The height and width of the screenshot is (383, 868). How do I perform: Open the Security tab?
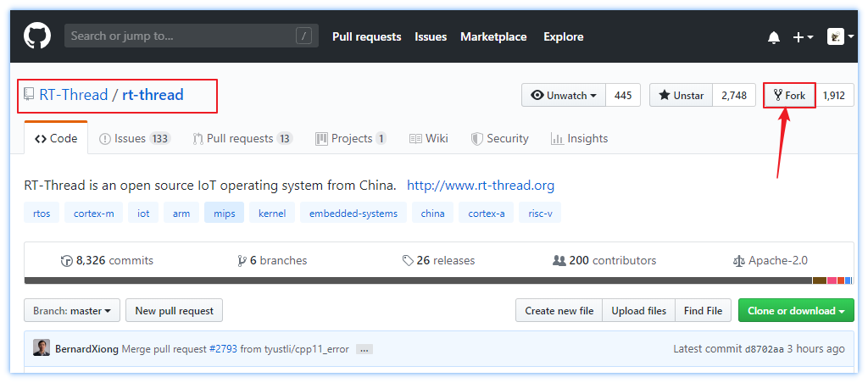(x=499, y=139)
